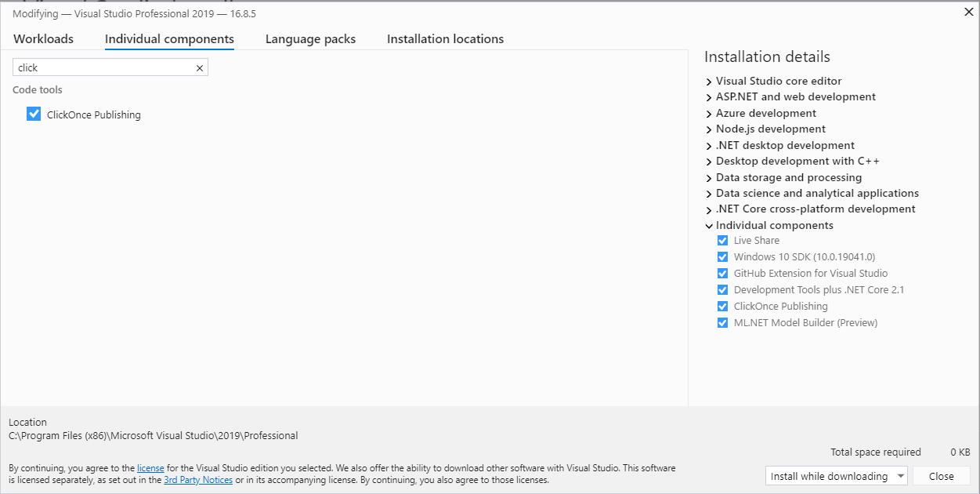Switch to the Workloads tab
This screenshot has width=980, height=494.
44,39
